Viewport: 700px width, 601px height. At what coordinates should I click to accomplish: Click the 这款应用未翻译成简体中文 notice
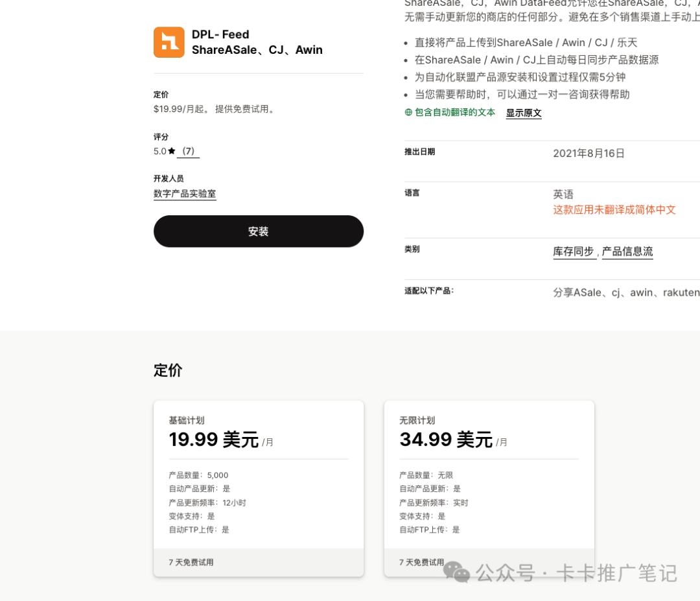(x=614, y=209)
